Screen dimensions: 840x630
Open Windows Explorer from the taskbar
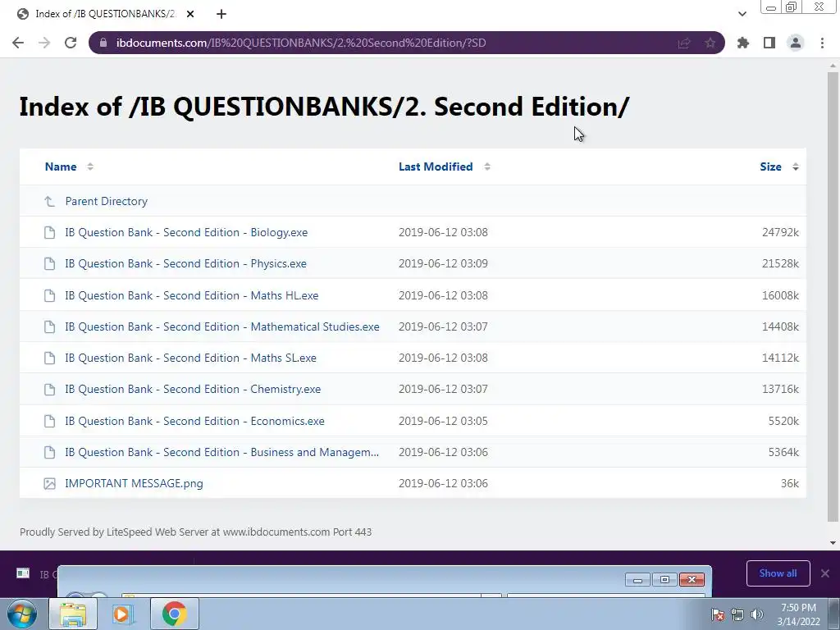tap(73, 614)
